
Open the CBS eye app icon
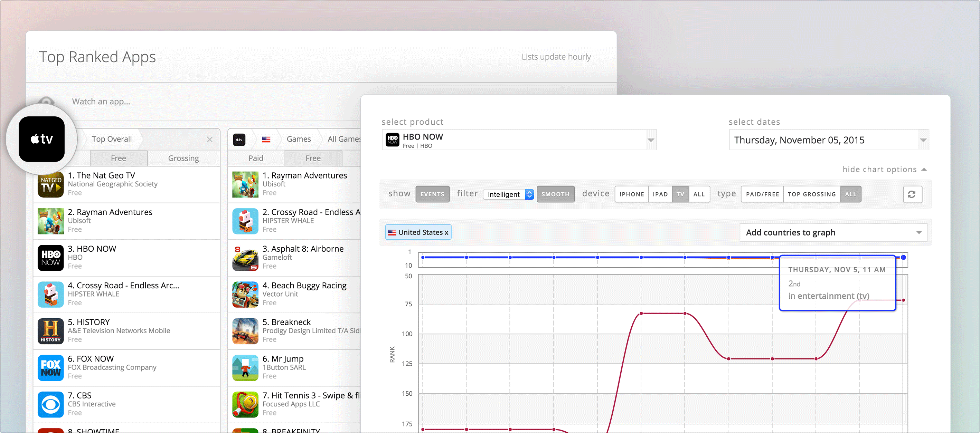(x=50, y=404)
